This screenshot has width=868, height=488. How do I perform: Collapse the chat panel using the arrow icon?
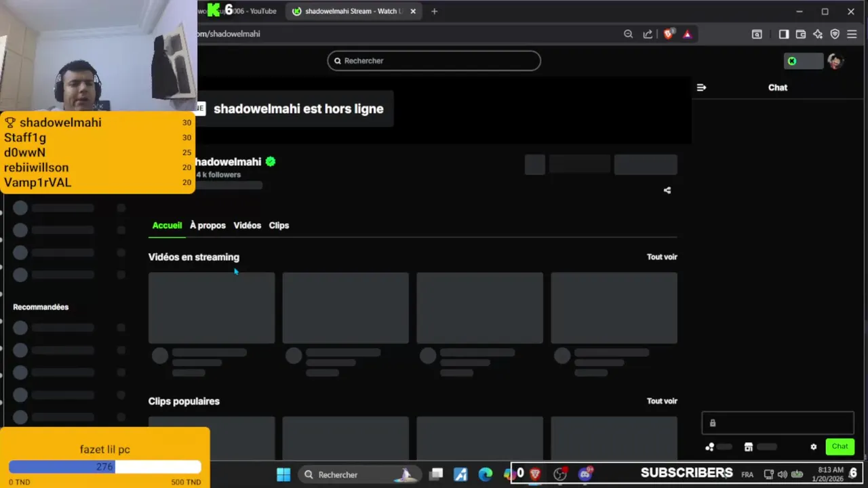coord(702,87)
